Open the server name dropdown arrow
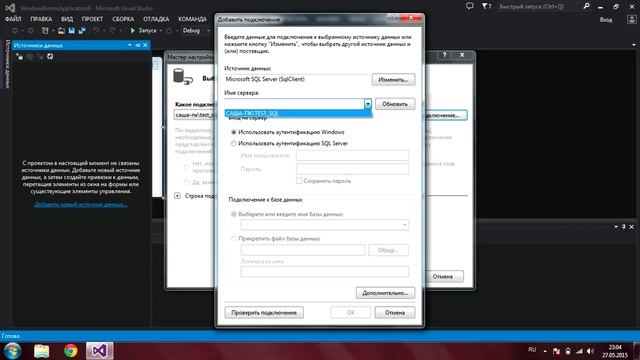This screenshot has height=360, width=640. click(x=368, y=104)
